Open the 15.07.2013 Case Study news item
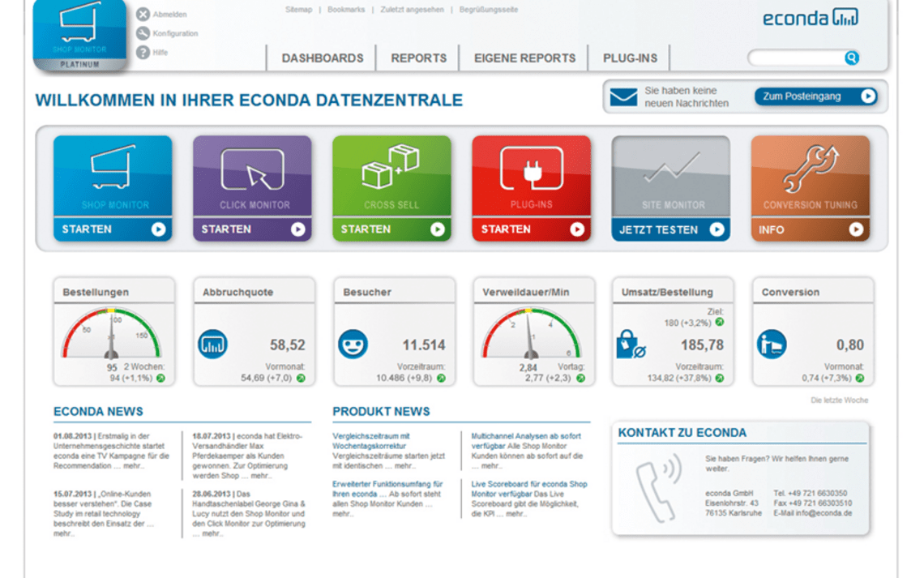Screen dimensions: 924x578 click(x=104, y=514)
